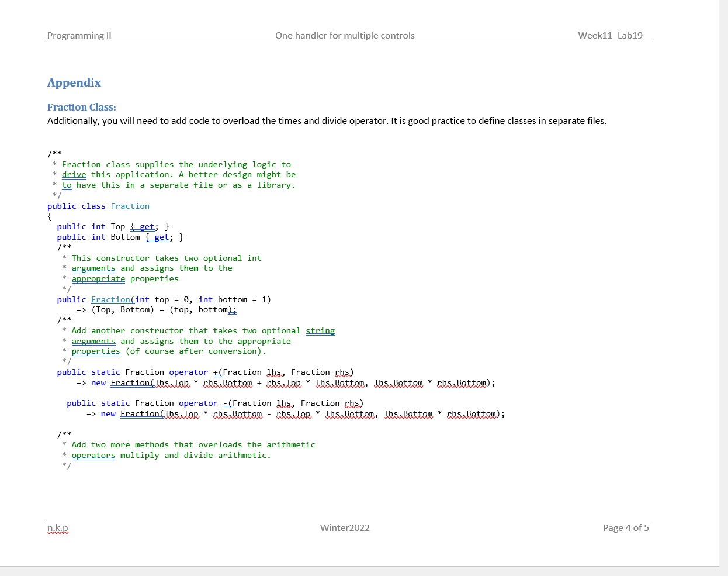Click the line 'public class Fraction'

tap(98, 206)
